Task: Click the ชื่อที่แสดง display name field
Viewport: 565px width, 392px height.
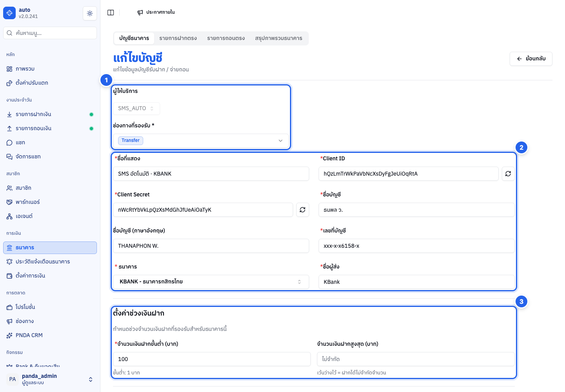Action: [x=211, y=174]
